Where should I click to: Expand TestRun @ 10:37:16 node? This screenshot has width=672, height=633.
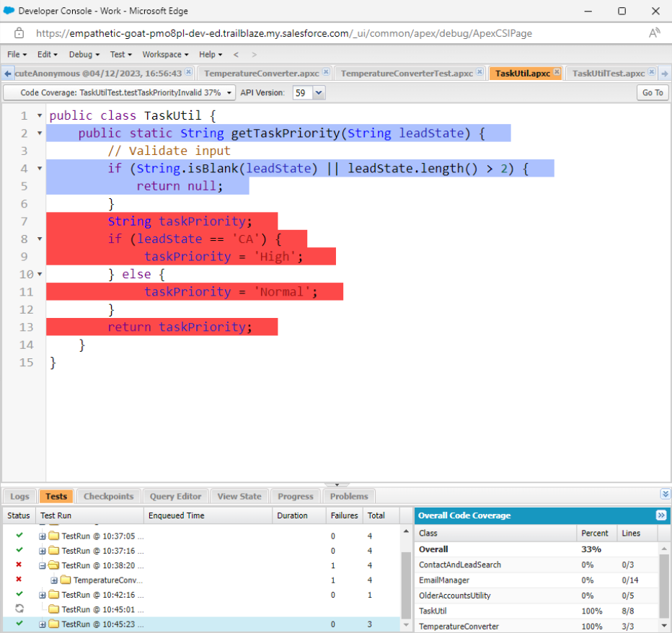(x=42, y=551)
